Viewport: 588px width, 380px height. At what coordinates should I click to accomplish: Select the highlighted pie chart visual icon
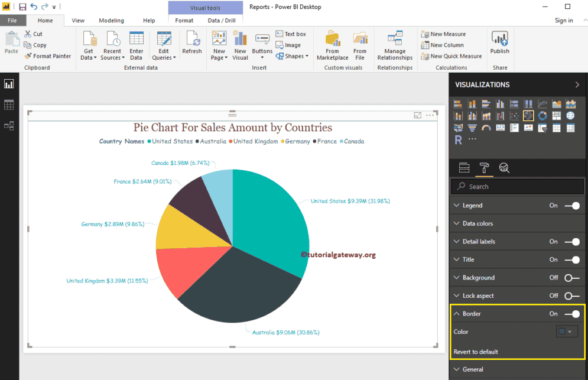point(528,116)
